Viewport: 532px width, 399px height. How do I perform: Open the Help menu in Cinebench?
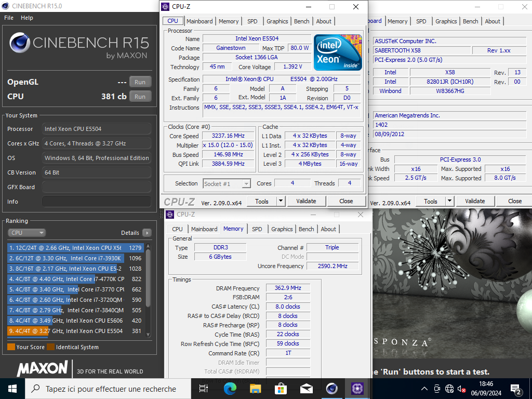(x=27, y=18)
